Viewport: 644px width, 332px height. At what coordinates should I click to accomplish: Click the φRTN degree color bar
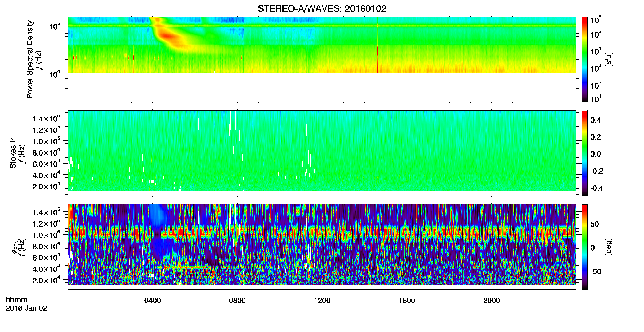(x=585, y=247)
